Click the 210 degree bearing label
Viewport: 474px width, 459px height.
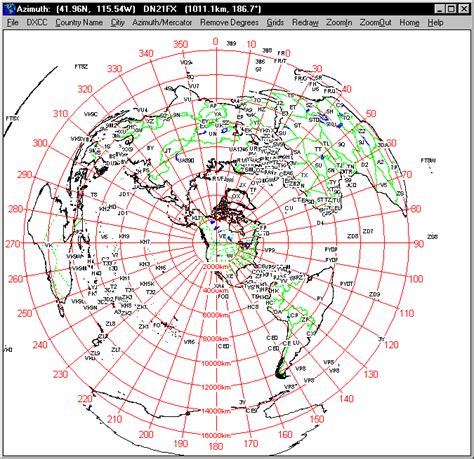point(114,419)
